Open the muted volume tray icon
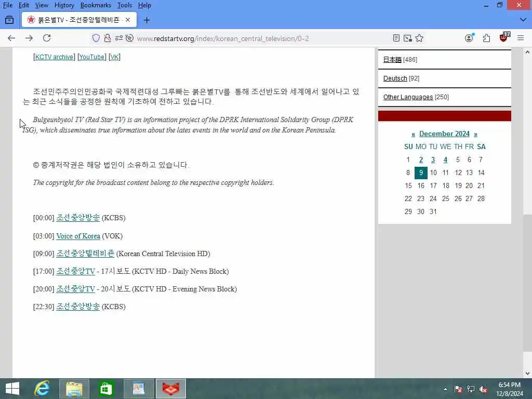This screenshot has height=399, width=532. [x=483, y=389]
